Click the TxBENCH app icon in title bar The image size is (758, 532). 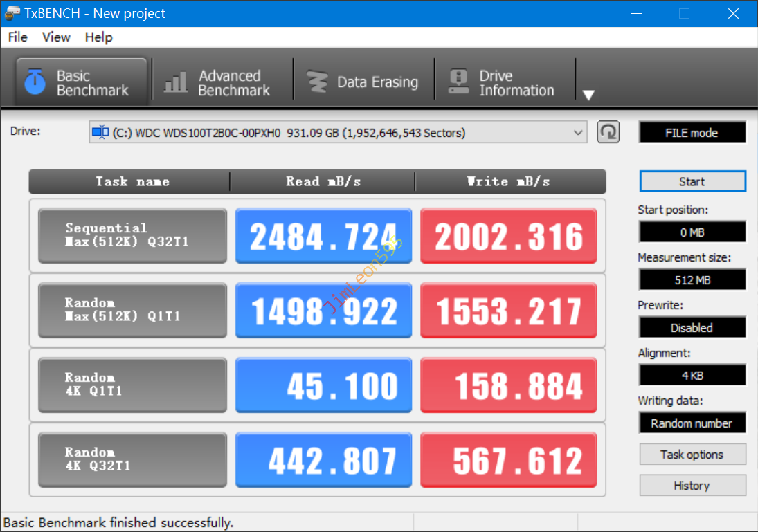click(12, 13)
